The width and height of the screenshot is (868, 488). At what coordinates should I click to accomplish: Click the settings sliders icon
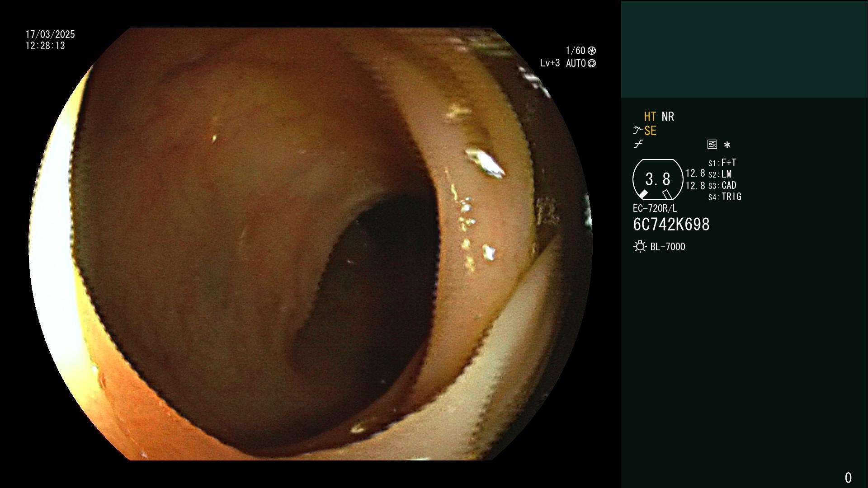click(x=712, y=144)
